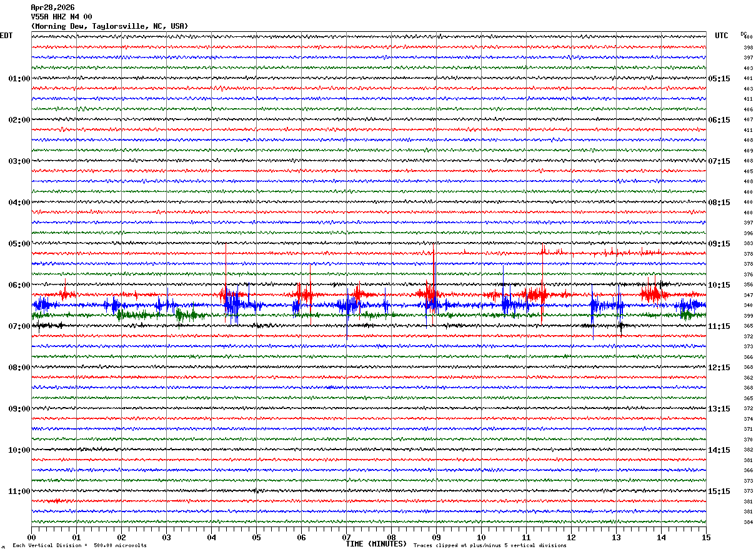Click the 05:15 UTC time label
Viewport: 756px width, 554px height.
click(x=719, y=79)
